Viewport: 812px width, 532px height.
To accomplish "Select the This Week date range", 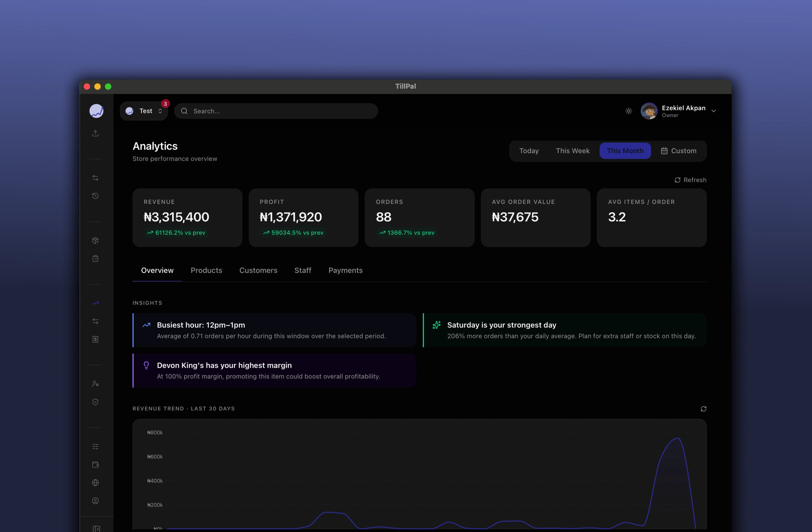I will pos(572,151).
